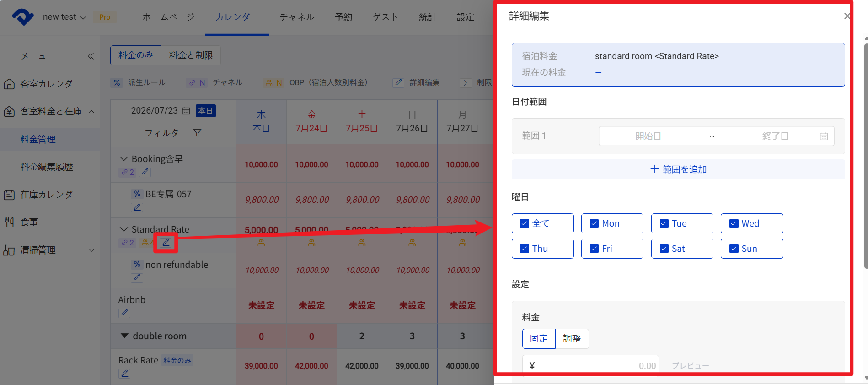Click edit pencil icon under Standard Rate

point(166,243)
